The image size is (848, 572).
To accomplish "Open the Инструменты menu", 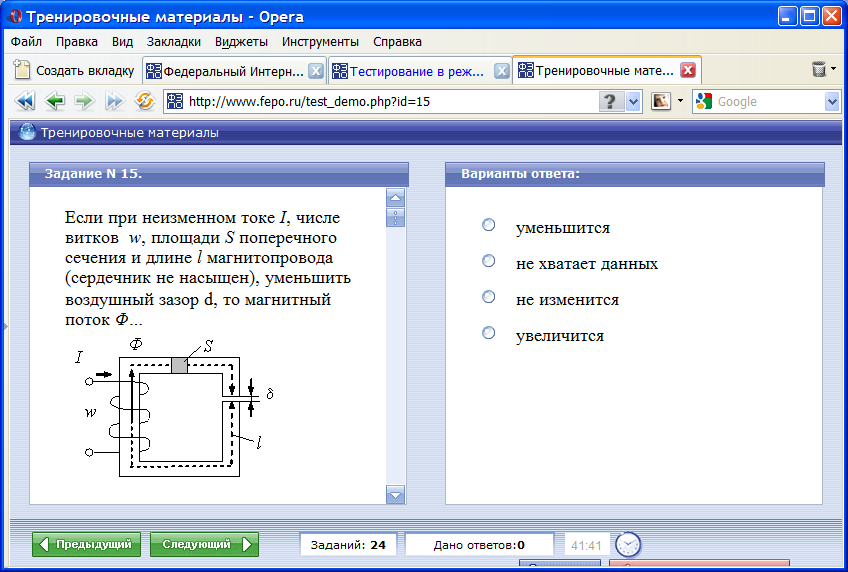I will pos(320,42).
